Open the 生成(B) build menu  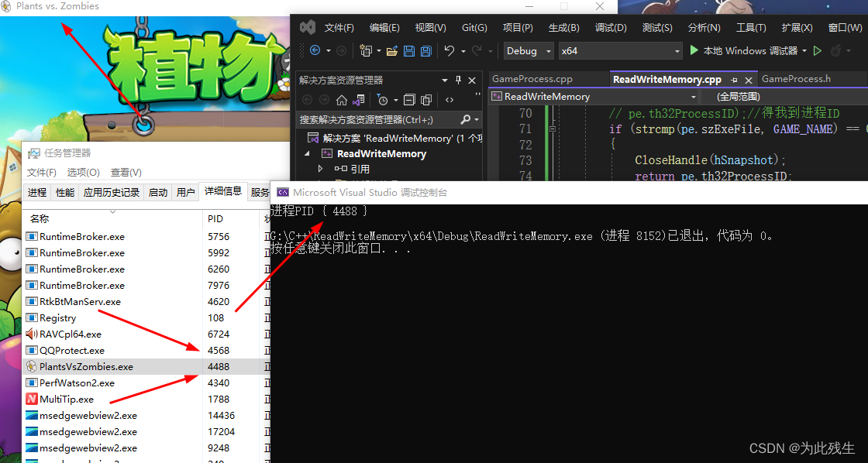(x=563, y=28)
